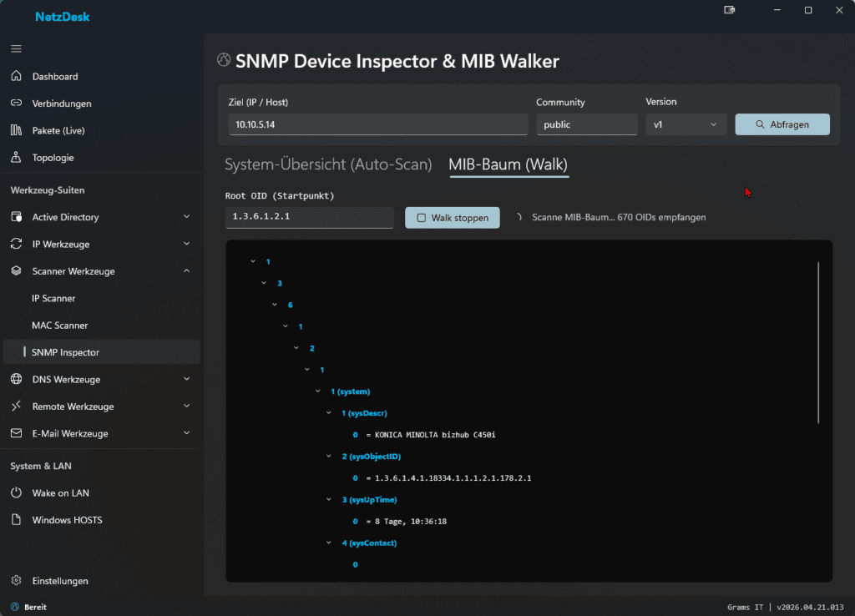Open Einstellungen gear icon
This screenshot has height=616, width=855.
(x=16, y=581)
